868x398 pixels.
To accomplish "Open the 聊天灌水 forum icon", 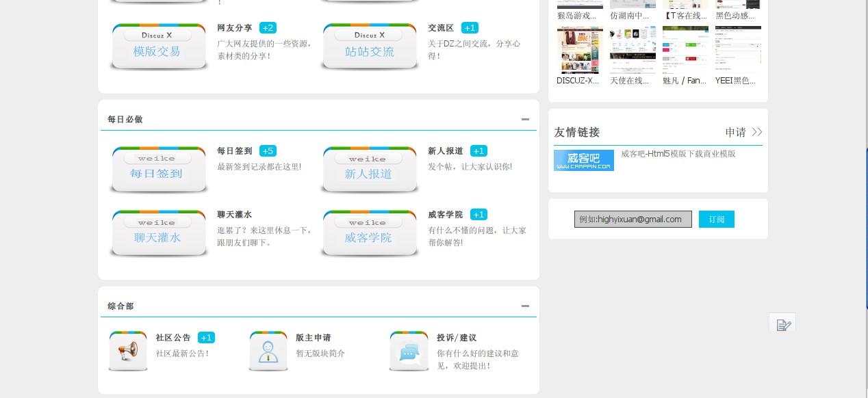I will pyautogui.click(x=158, y=234).
